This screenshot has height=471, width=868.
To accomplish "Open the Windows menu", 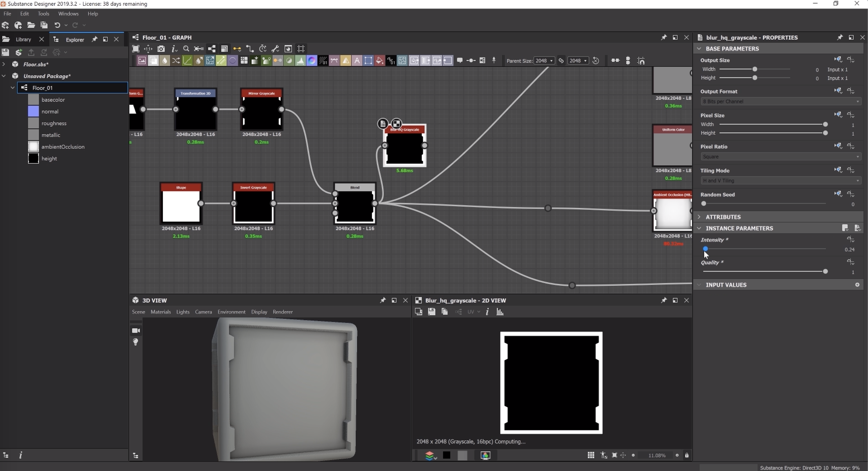I will [68, 14].
